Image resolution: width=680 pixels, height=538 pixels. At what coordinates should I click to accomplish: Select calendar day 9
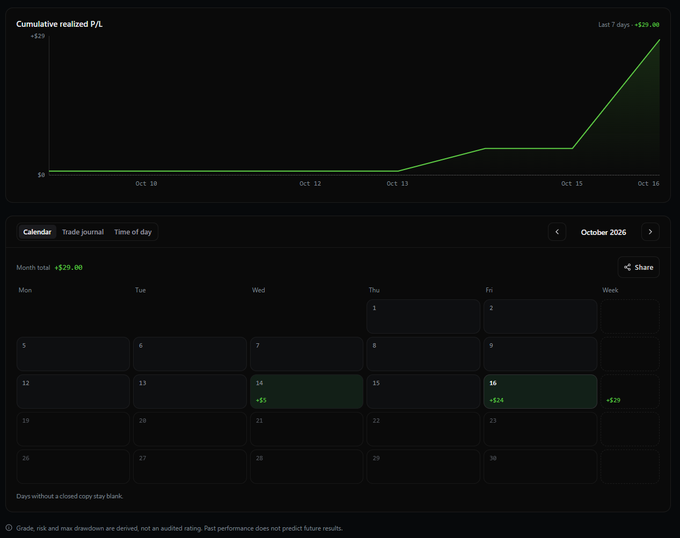click(x=540, y=354)
